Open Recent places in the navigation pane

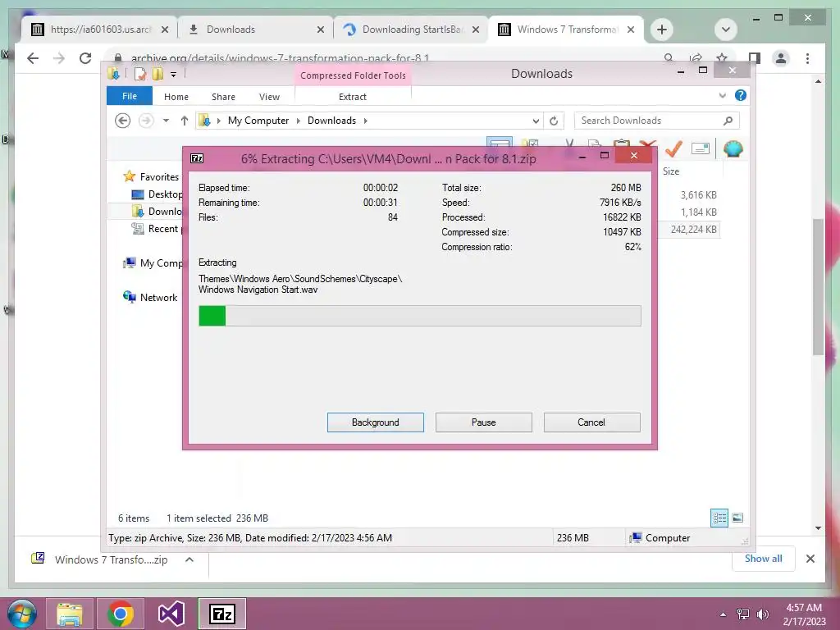165,229
